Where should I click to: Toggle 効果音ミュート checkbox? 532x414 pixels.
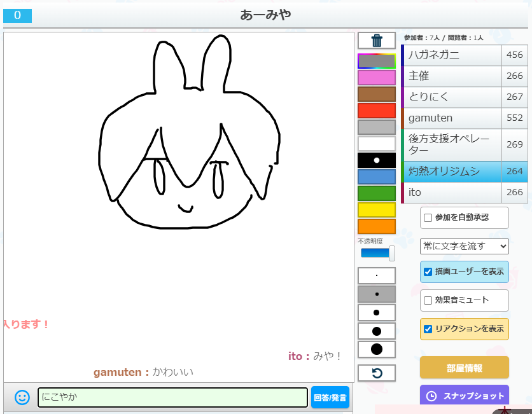pos(428,301)
